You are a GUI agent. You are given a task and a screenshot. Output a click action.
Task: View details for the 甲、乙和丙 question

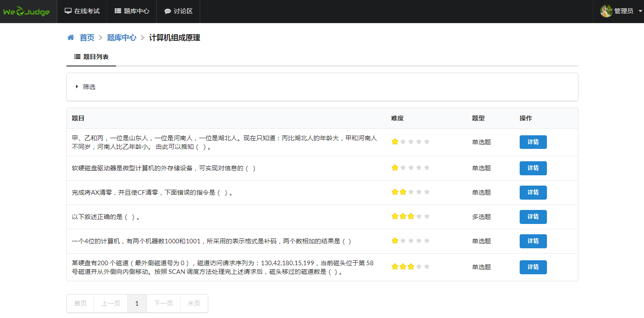533,142
